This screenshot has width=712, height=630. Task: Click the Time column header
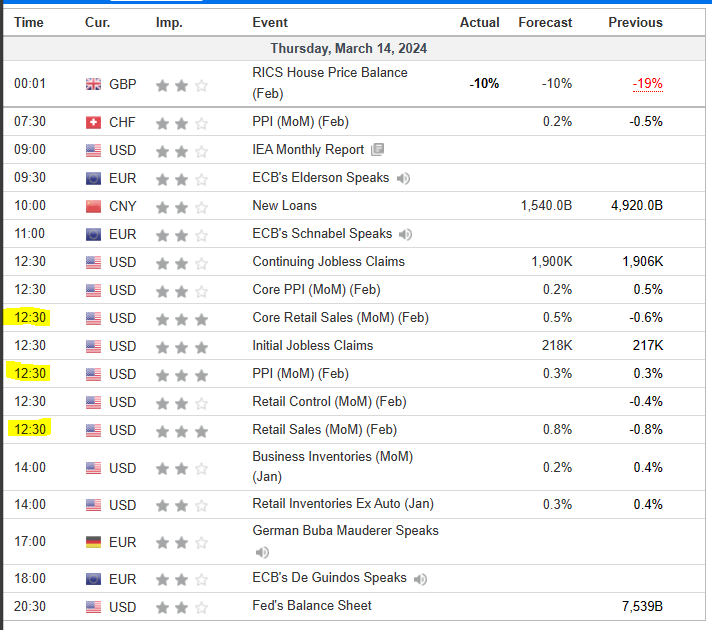pyautogui.click(x=29, y=22)
